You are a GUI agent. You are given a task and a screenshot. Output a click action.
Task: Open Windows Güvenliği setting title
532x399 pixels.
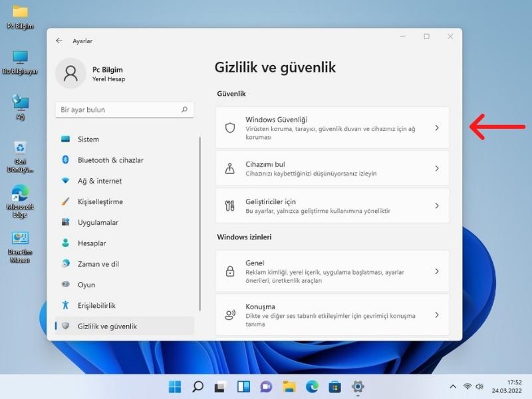[x=276, y=120]
